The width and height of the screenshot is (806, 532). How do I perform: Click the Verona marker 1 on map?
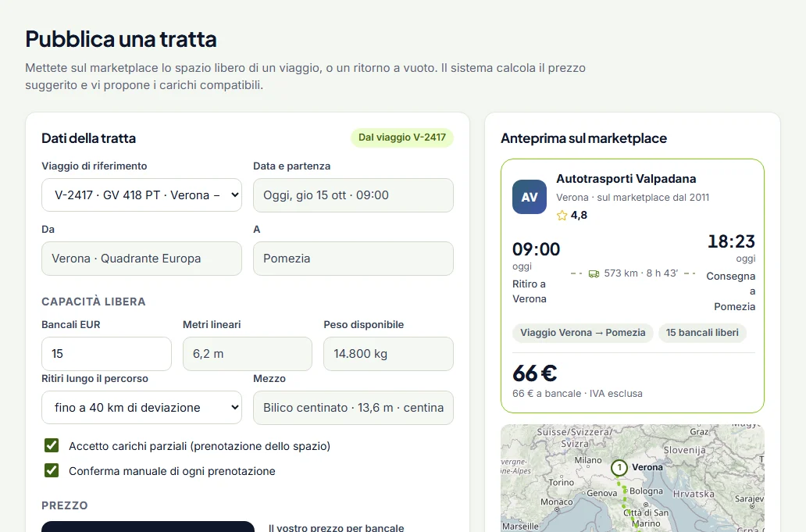tap(619, 468)
